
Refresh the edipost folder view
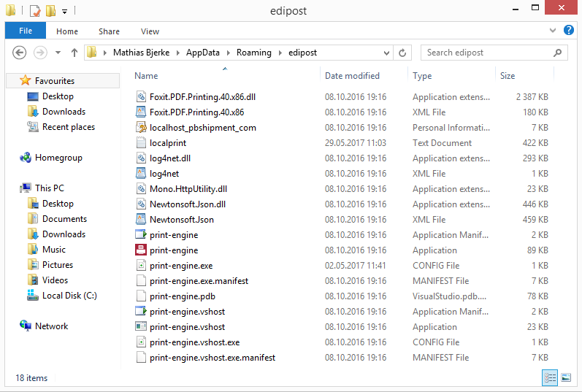point(402,53)
